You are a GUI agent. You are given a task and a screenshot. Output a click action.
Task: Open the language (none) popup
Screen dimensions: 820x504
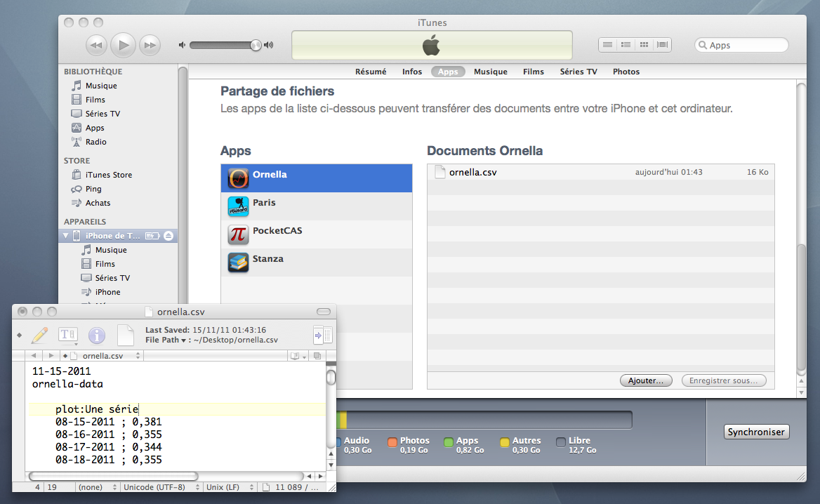(98, 487)
